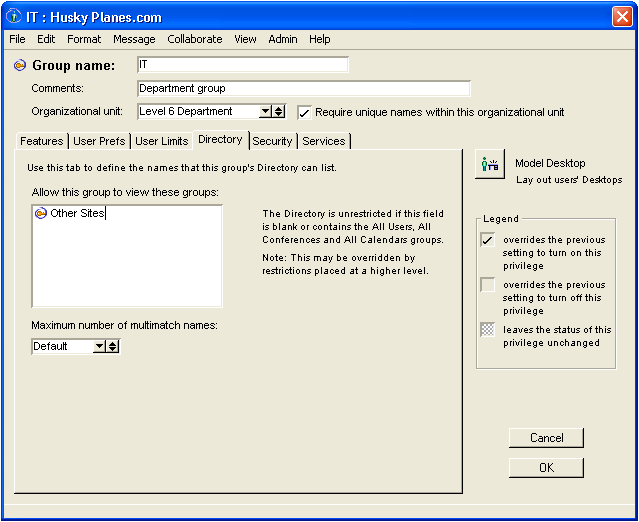Click the Comments text field

tap(303, 89)
